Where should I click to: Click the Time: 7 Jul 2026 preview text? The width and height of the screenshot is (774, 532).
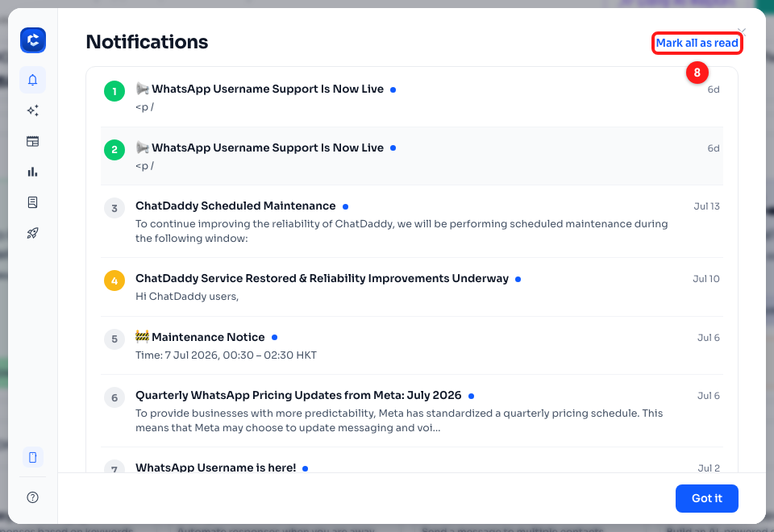coord(226,355)
